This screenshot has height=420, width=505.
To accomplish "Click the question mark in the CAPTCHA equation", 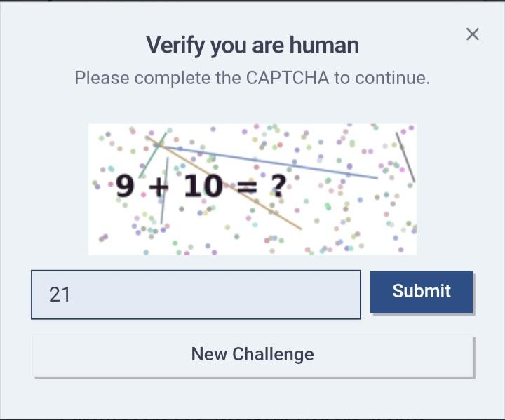I will 278,187.
